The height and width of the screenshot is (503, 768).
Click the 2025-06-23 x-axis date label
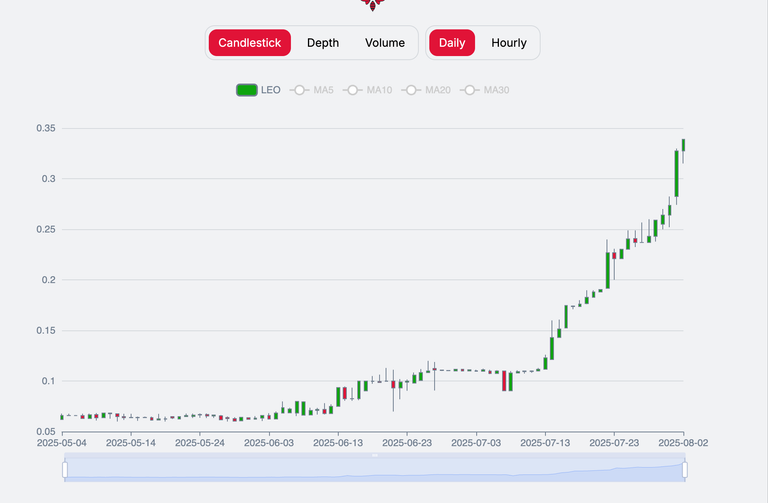point(407,443)
